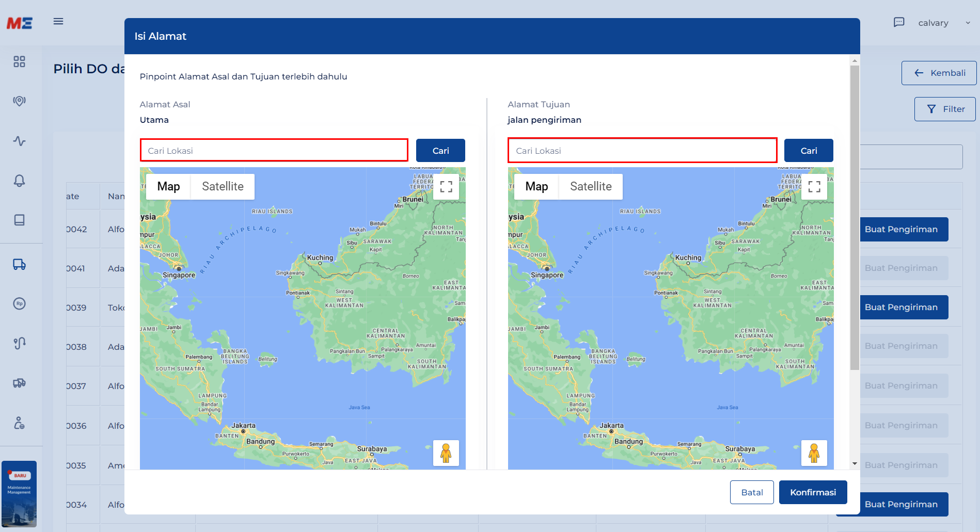Open the chat message icon
Image resolution: width=980 pixels, height=532 pixels.
tap(899, 22)
